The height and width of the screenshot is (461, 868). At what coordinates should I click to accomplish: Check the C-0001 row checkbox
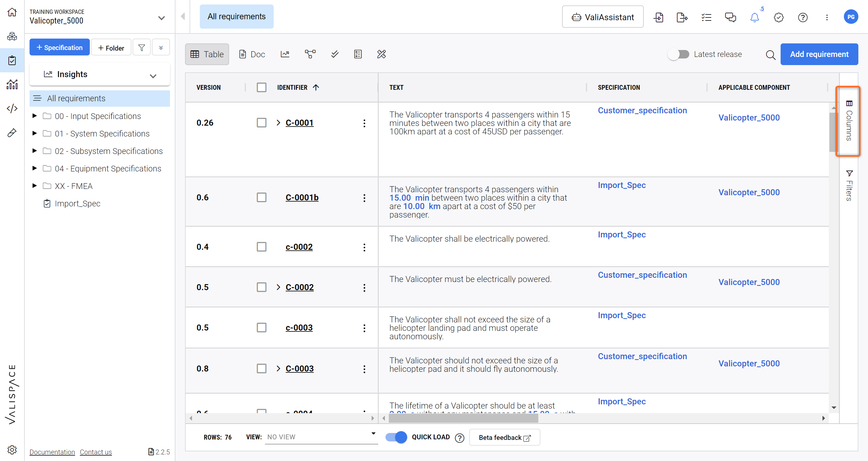(x=262, y=123)
